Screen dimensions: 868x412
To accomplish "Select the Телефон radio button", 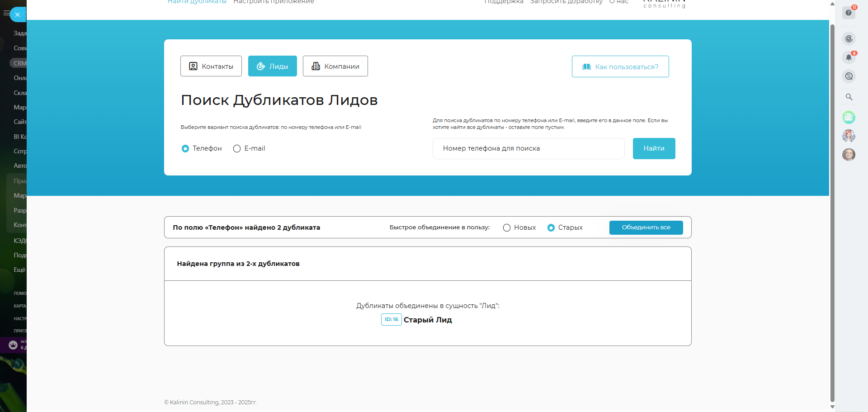I will (185, 149).
